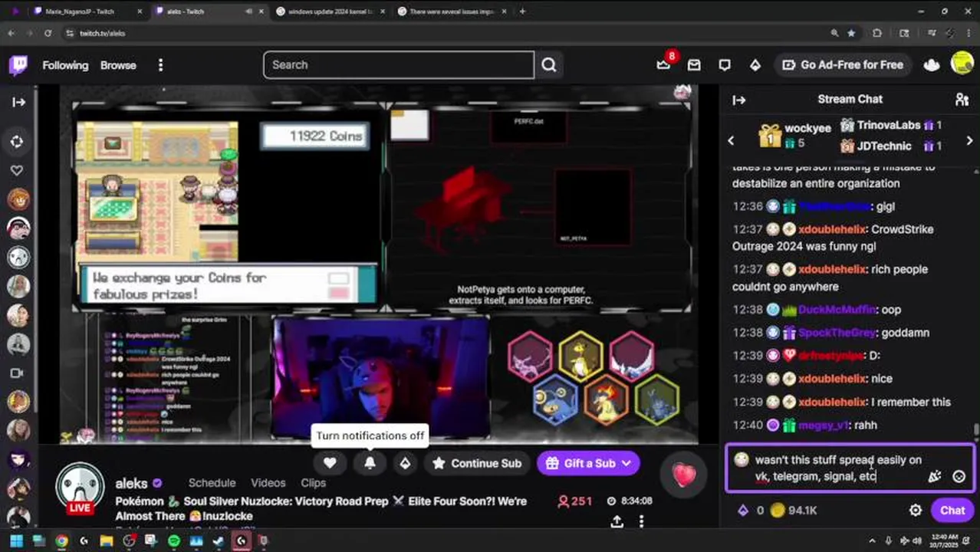
Task: Click the red heart reaction button
Action: pos(684,475)
